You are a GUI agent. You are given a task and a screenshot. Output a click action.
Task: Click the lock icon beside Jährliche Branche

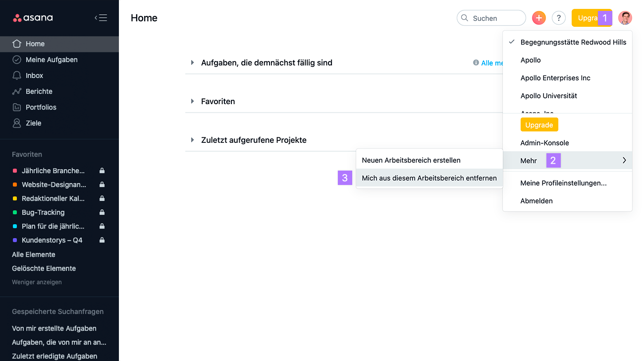tap(102, 171)
